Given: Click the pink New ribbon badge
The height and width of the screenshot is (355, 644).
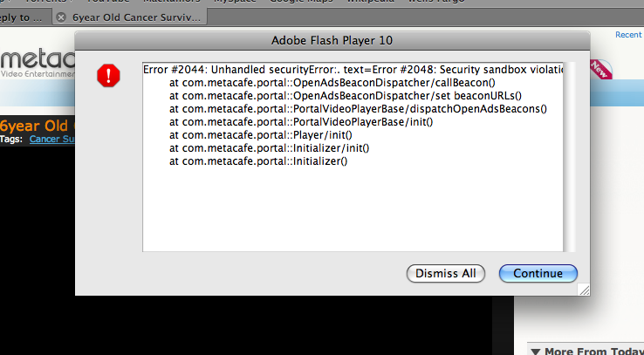Looking at the screenshot, I should click(x=601, y=70).
